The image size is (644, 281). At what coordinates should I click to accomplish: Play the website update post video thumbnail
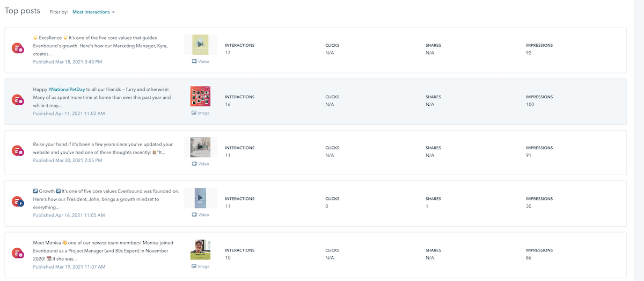pyautogui.click(x=200, y=147)
